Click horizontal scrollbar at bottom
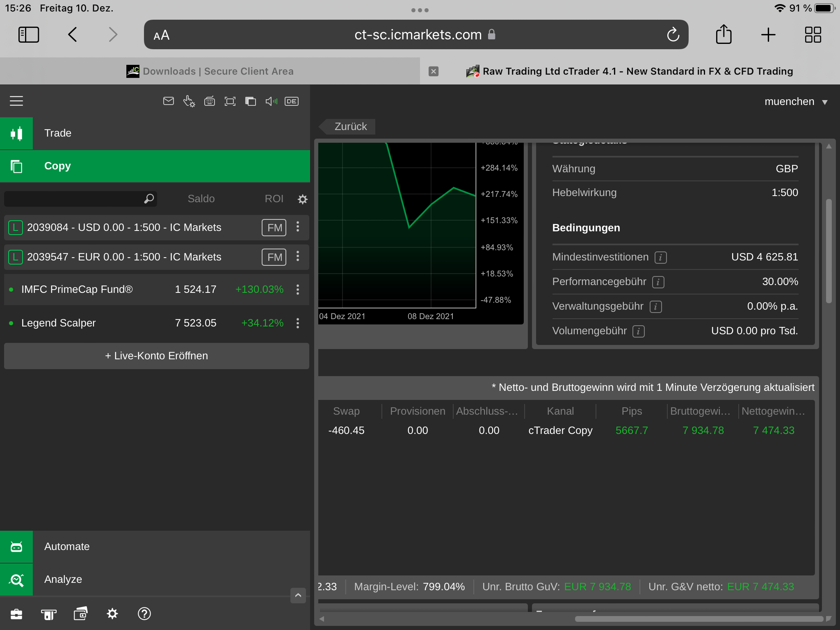 699,619
